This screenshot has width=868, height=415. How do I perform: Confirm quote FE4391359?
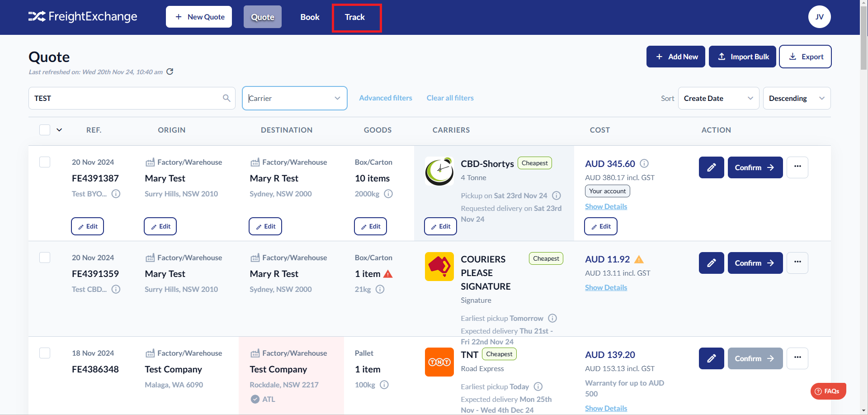[755, 263]
